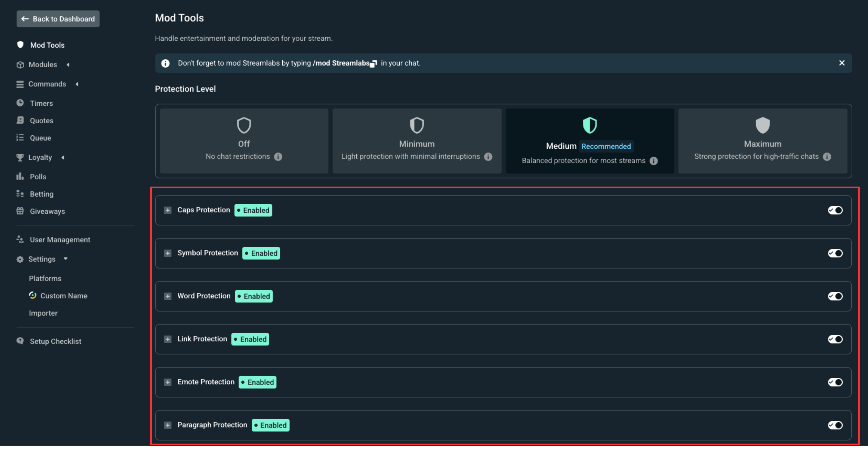Click the Queue list icon
Viewport: 868px width, 454px height.
tap(20, 138)
